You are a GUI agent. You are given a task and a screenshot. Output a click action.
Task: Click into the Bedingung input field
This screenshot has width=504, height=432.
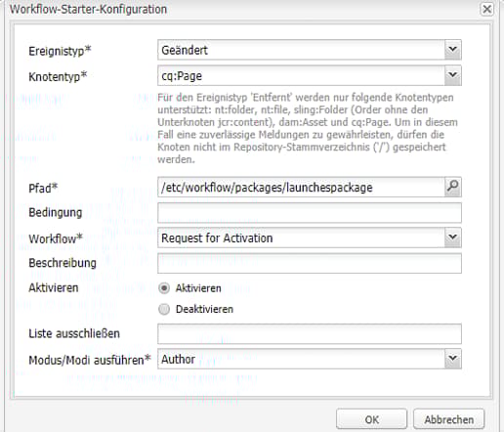coord(310,213)
